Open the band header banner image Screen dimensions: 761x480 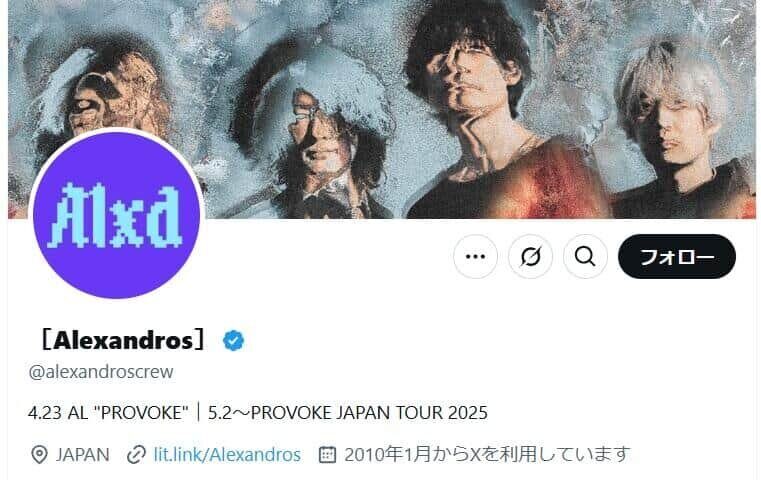click(x=381, y=109)
